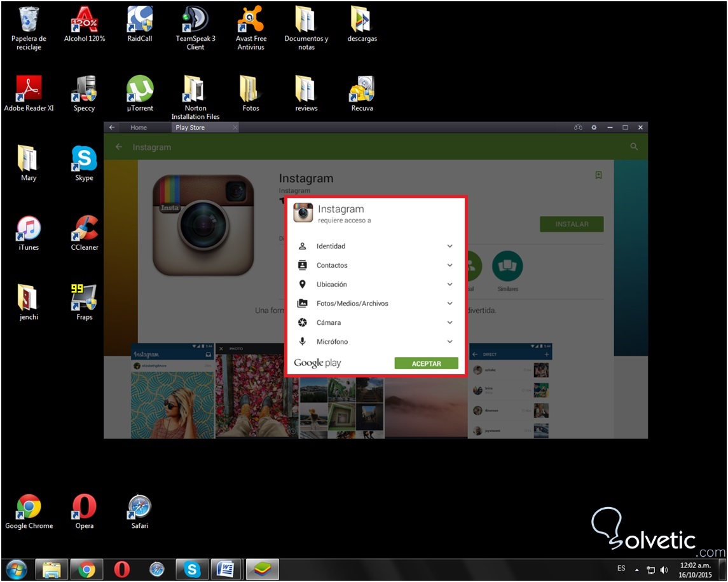Image resolution: width=728 pixels, height=582 pixels.
Task: Expand the Cámara permission chevron
Action: [450, 322]
